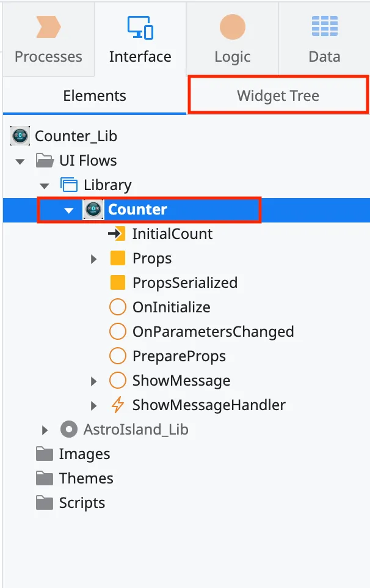This screenshot has width=370, height=588.
Task: Click the Library UI flow icon
Action: click(68, 185)
